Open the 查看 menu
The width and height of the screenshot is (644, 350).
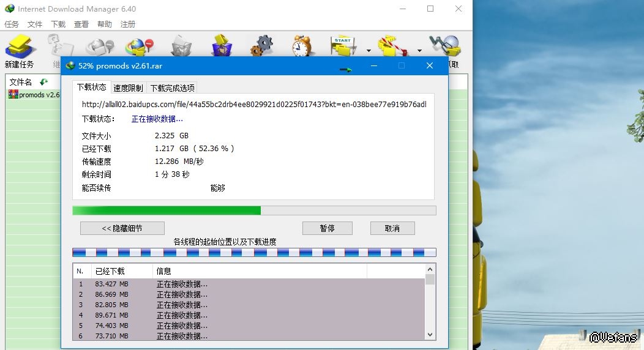point(81,24)
